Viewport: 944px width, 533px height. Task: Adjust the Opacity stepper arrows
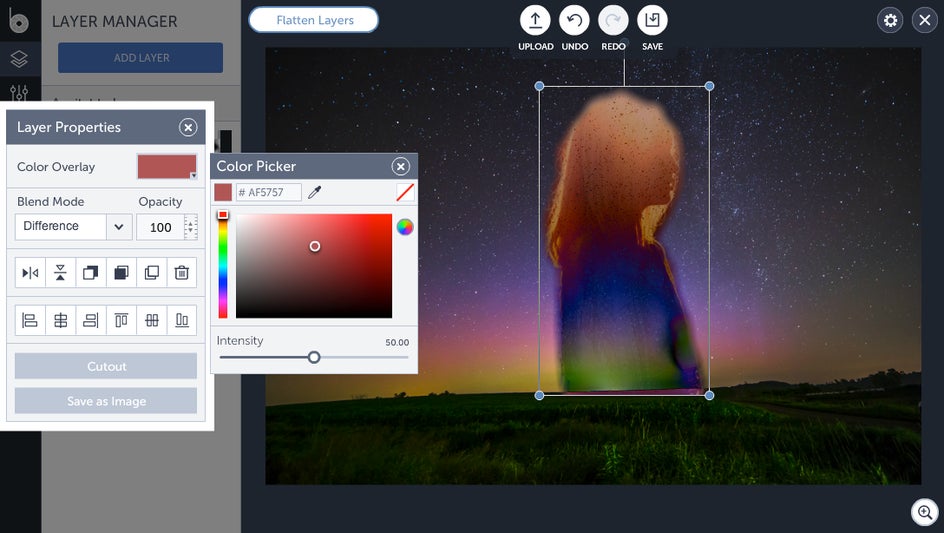coord(191,227)
